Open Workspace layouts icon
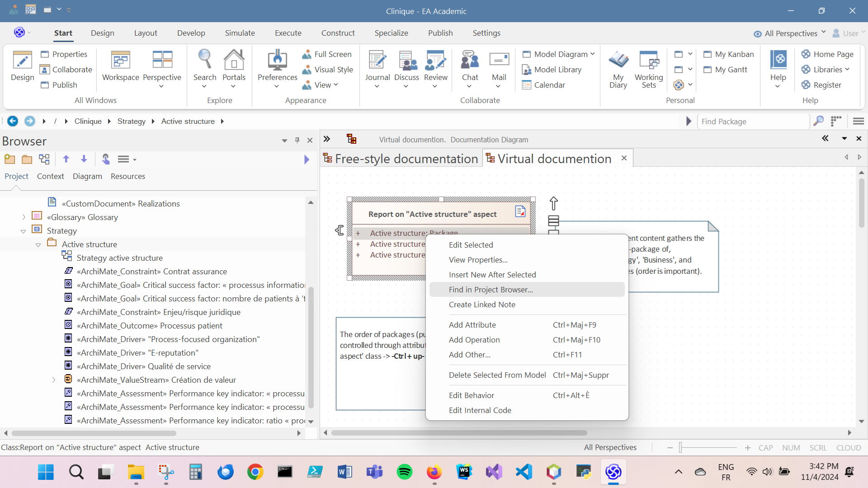This screenshot has height=488, width=868. click(x=120, y=66)
